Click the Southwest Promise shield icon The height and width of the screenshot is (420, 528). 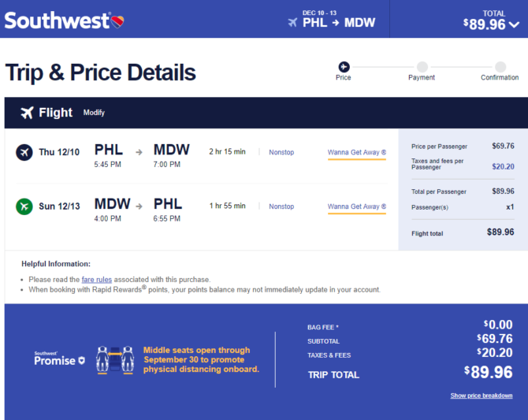[x=81, y=361]
